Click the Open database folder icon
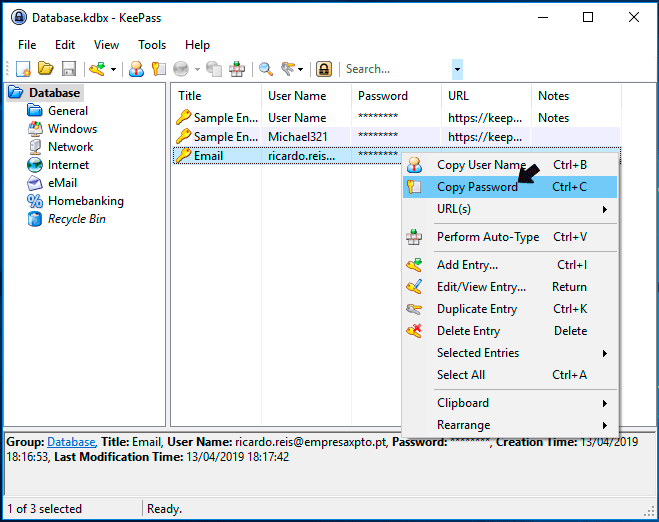This screenshot has height=522, width=659. tap(45, 69)
